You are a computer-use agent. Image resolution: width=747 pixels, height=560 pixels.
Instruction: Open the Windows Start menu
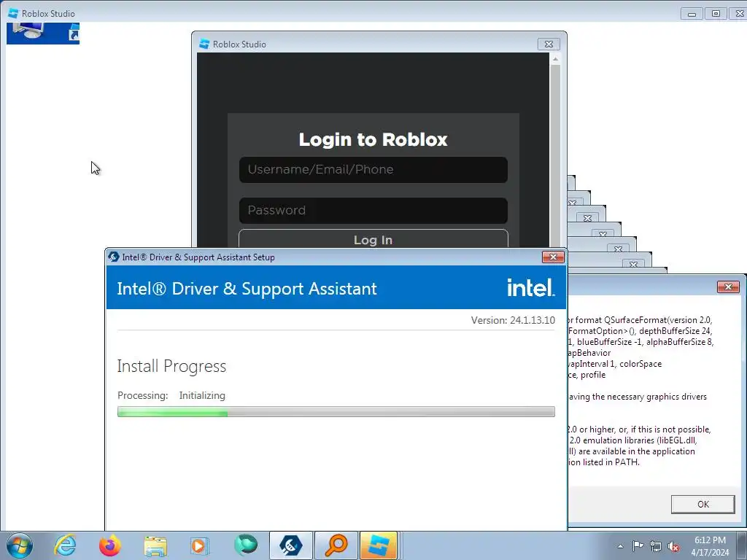click(20, 545)
